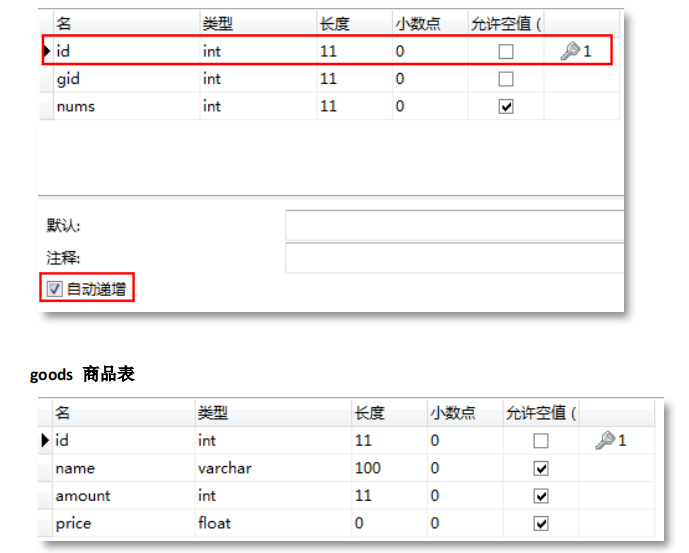Click the 长度 column header in the gid table
Viewport: 689px width, 553px height.
[x=355, y=23]
